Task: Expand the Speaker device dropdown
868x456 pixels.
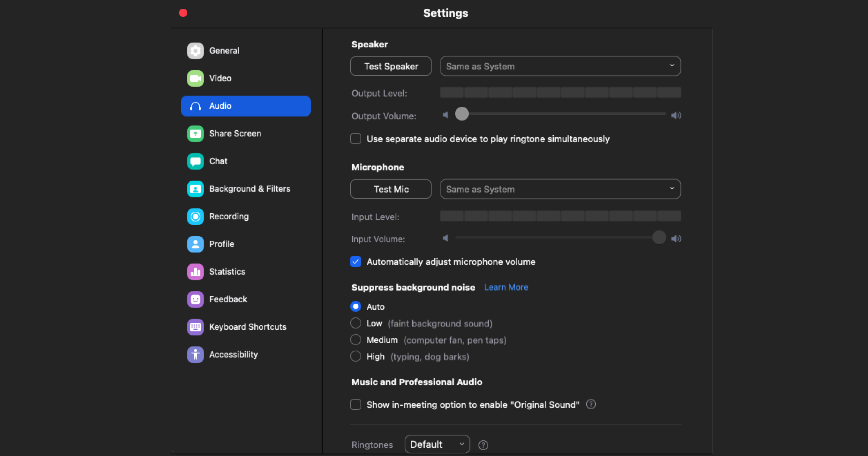Action: point(560,66)
